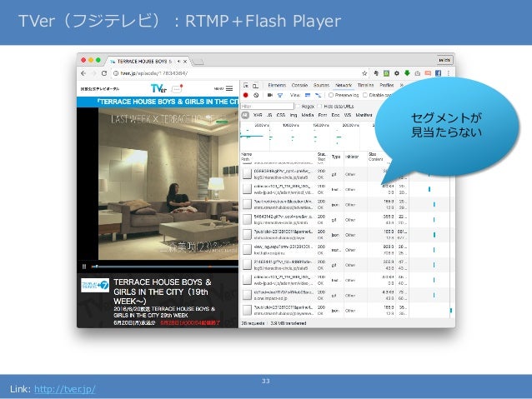Click the green download arrow extension icon
Screen dimensions: 532x399
[x=407, y=72]
